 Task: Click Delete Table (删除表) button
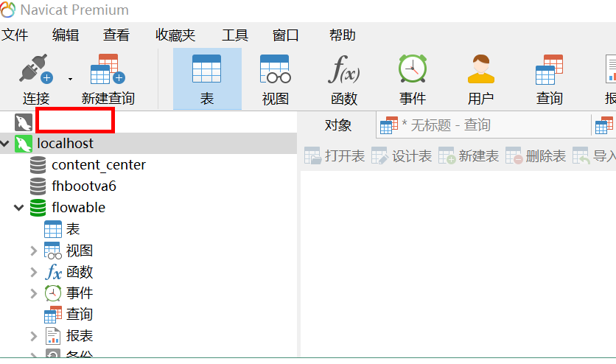(536, 156)
